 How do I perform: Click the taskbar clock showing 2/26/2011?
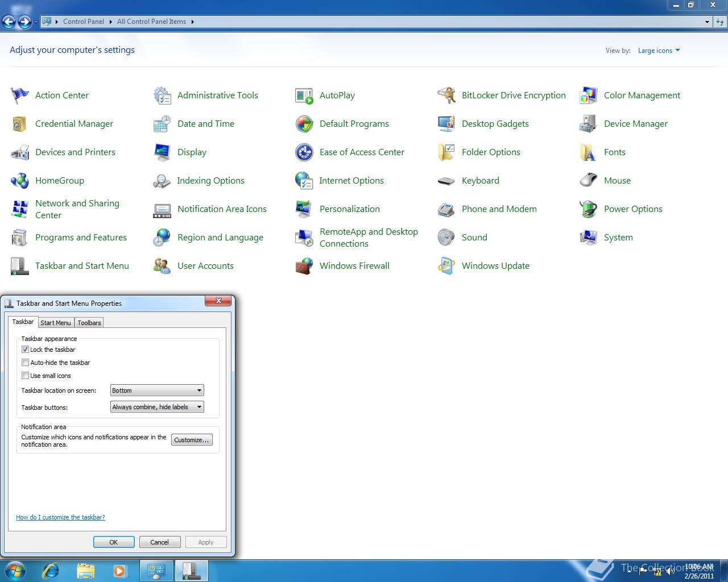[699, 571]
